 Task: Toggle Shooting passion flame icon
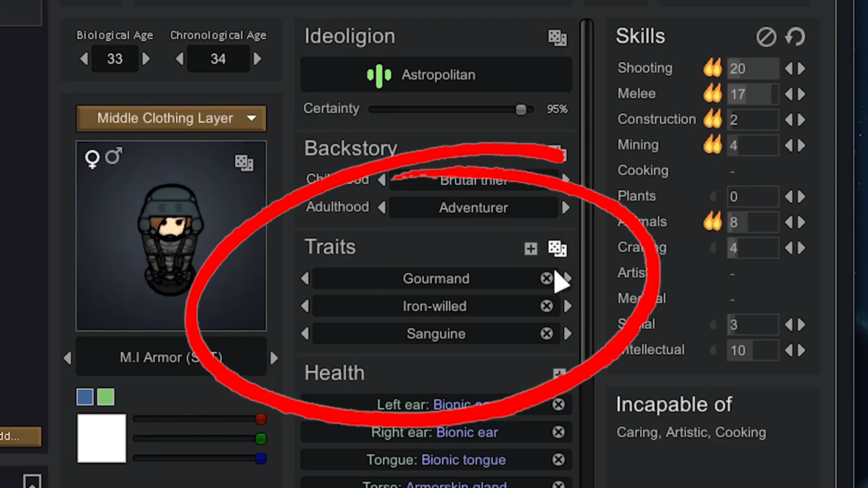pyautogui.click(x=712, y=68)
